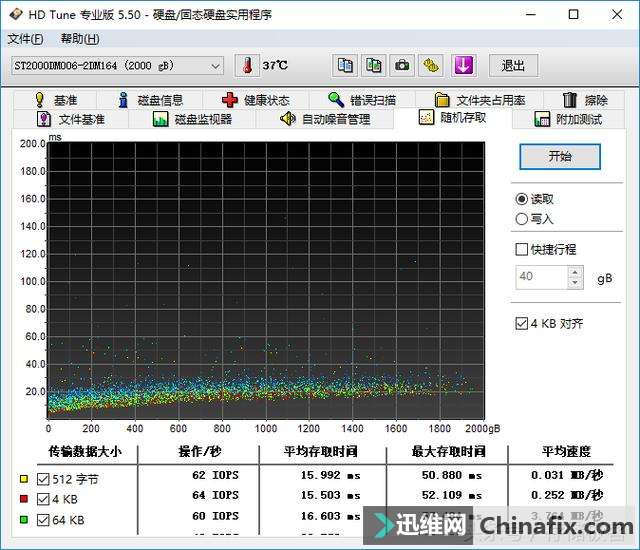640x550 pixels.
Task: Click the 40 gB stroke size field
Action: click(541, 277)
